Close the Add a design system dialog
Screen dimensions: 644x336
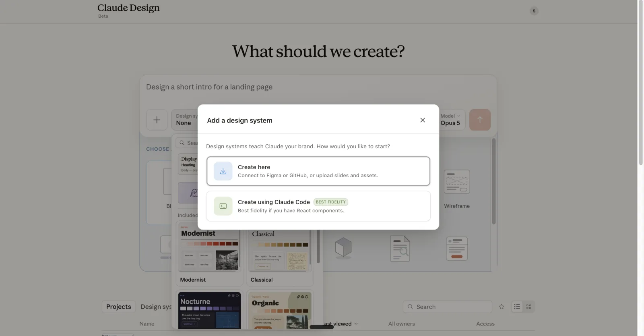point(423,120)
